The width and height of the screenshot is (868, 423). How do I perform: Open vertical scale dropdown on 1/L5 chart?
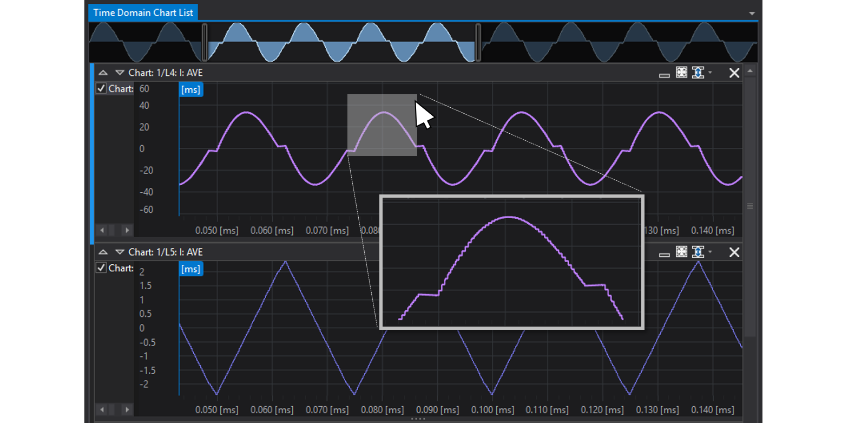click(x=710, y=252)
